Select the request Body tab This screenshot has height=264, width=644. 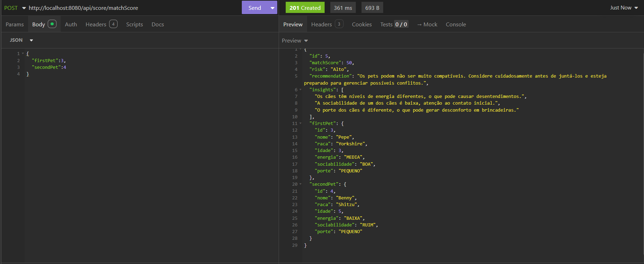pyautogui.click(x=39, y=24)
